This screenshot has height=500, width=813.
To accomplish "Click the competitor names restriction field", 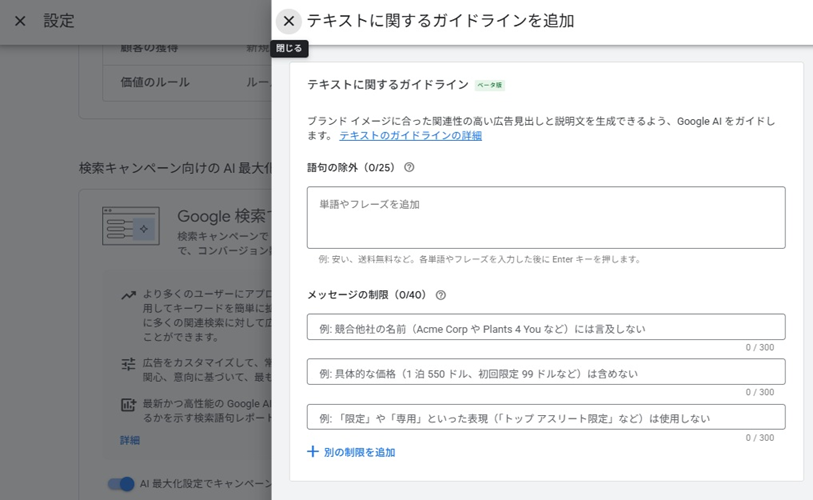I will [x=545, y=328].
